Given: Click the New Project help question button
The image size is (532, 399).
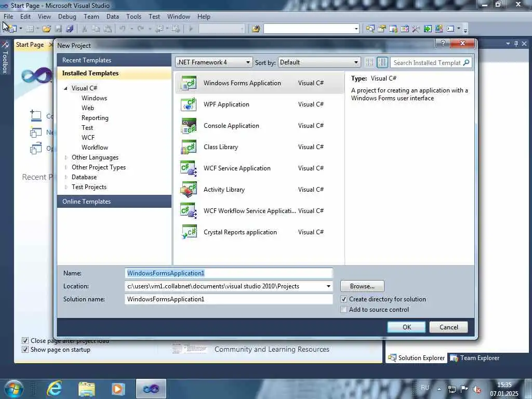Looking at the screenshot, I should click(x=443, y=43).
